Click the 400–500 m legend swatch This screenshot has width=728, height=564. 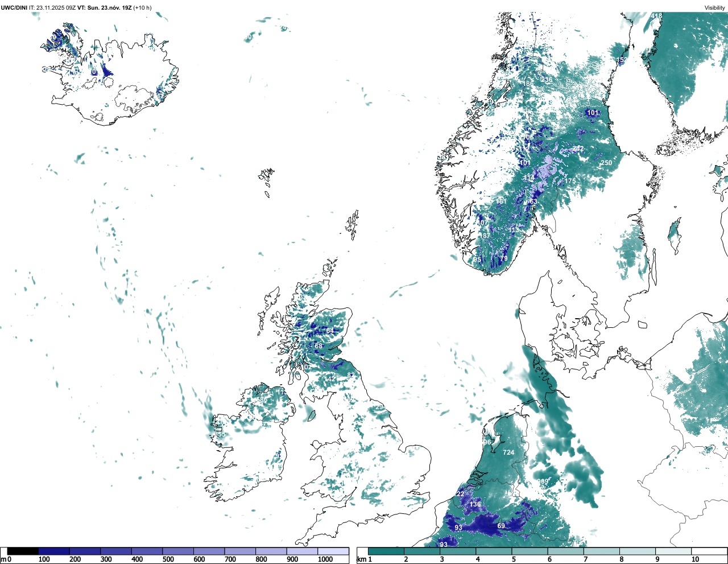(147, 551)
